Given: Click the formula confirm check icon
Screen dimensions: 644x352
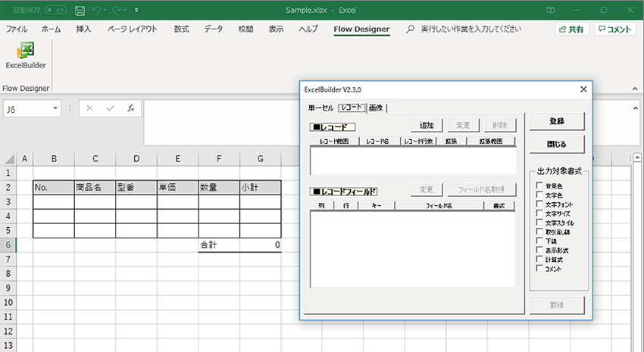Looking at the screenshot, I should point(110,108).
